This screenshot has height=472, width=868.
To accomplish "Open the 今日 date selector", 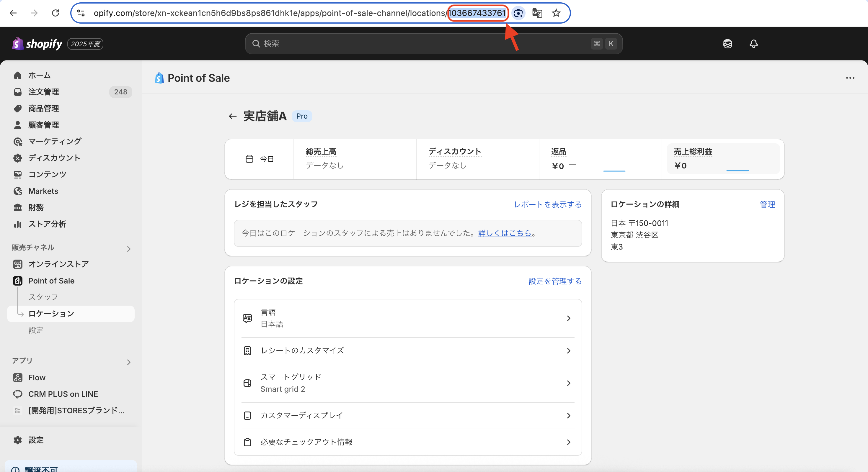I will click(260, 159).
